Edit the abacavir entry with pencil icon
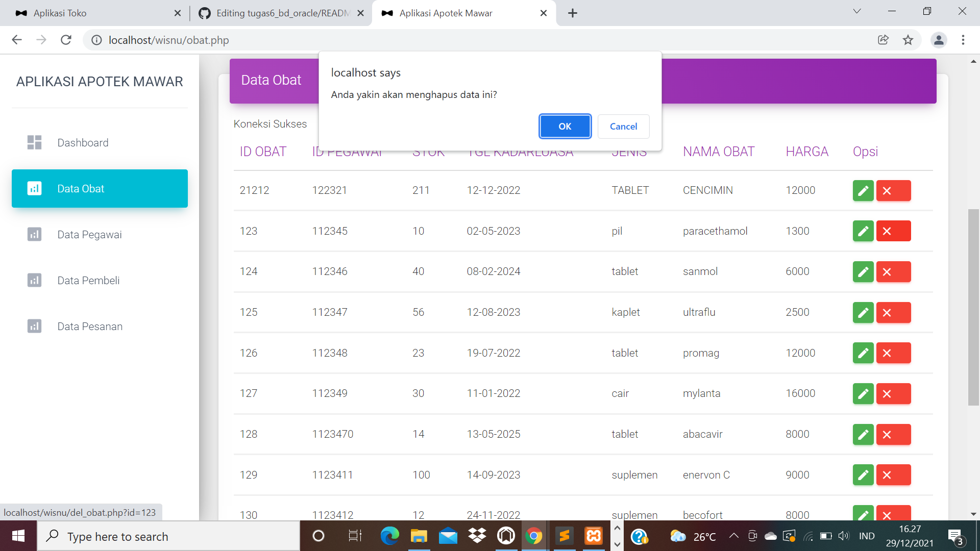980x551 pixels. [863, 434]
